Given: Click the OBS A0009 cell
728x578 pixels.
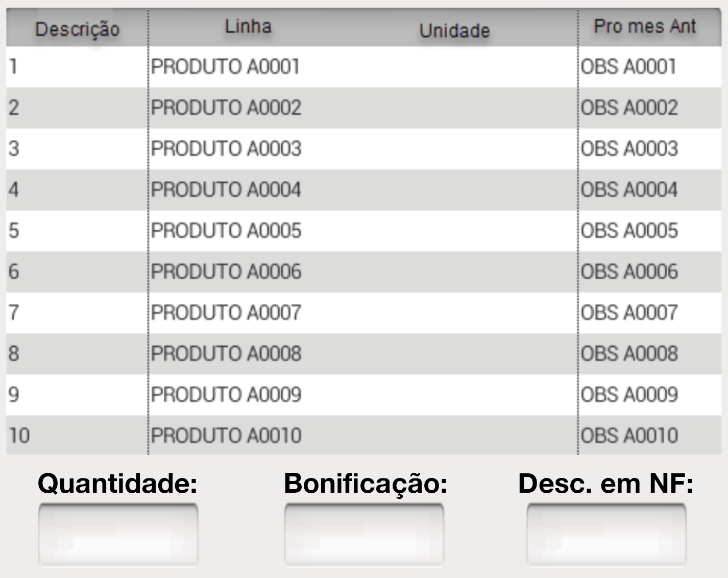Looking at the screenshot, I should pyautogui.click(x=650, y=395).
